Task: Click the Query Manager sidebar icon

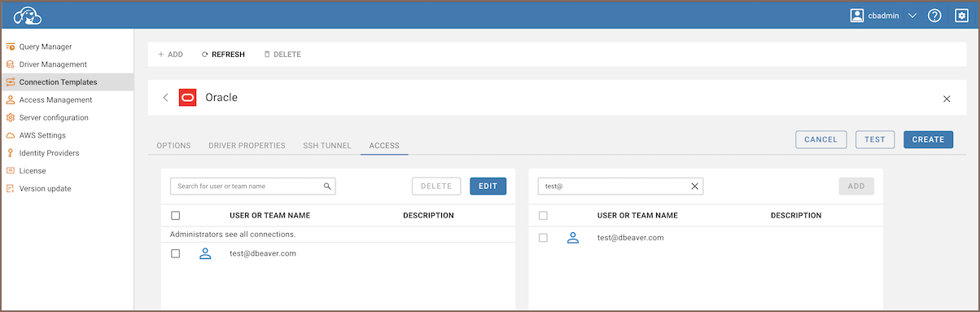Action: 11,46
